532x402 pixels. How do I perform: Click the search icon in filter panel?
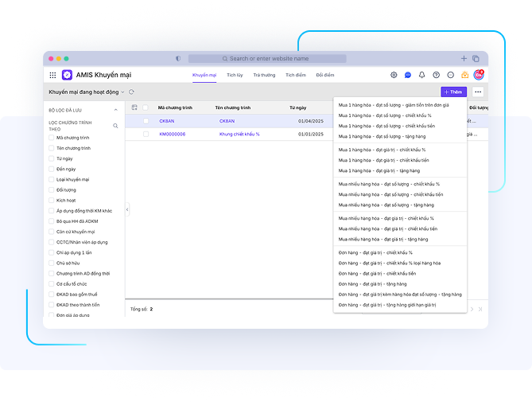115,126
